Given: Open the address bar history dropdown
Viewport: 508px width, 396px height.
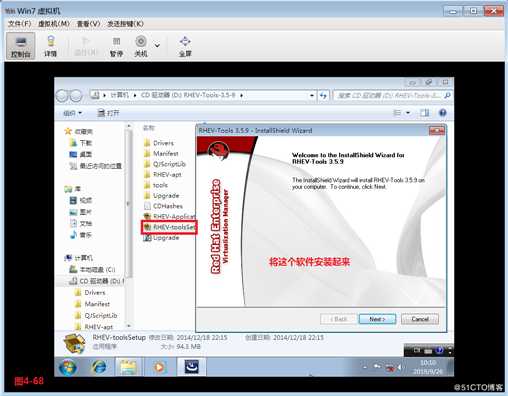Looking at the screenshot, I should pos(311,95).
